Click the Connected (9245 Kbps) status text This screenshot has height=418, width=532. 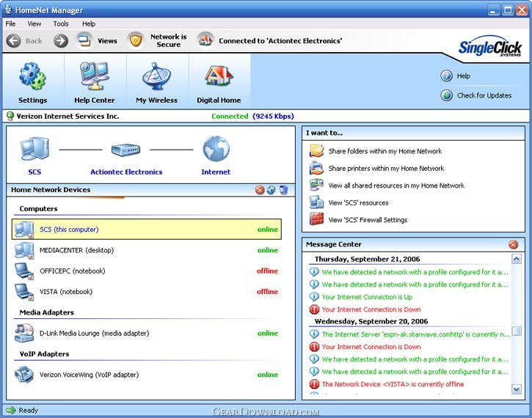point(252,117)
